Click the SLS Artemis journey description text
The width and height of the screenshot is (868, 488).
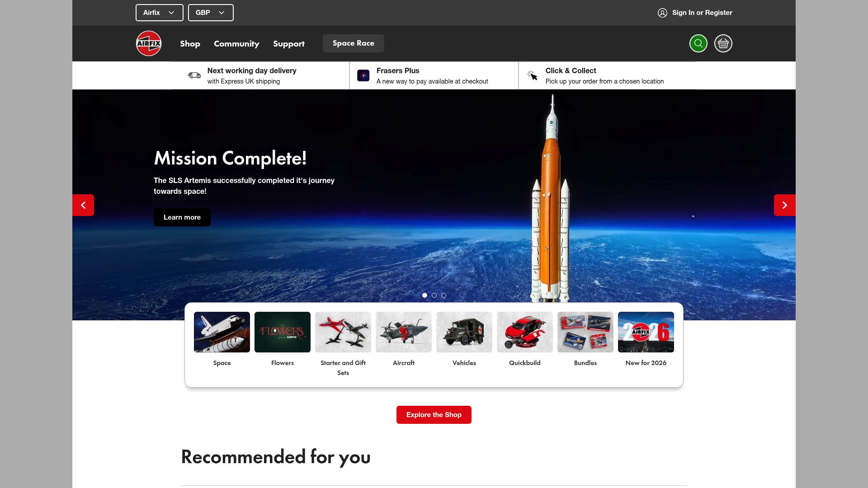click(x=244, y=186)
